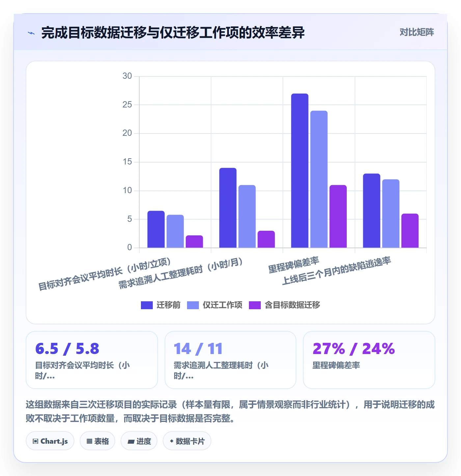This screenshot has width=461, height=476.
Task: Click the 对比矩阵 label in header
Action: pyautogui.click(x=417, y=32)
